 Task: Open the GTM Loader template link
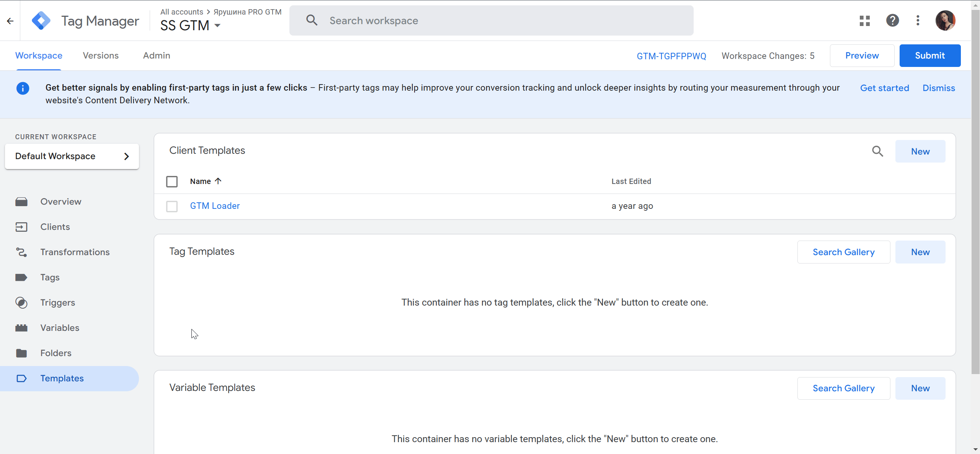[x=215, y=206]
